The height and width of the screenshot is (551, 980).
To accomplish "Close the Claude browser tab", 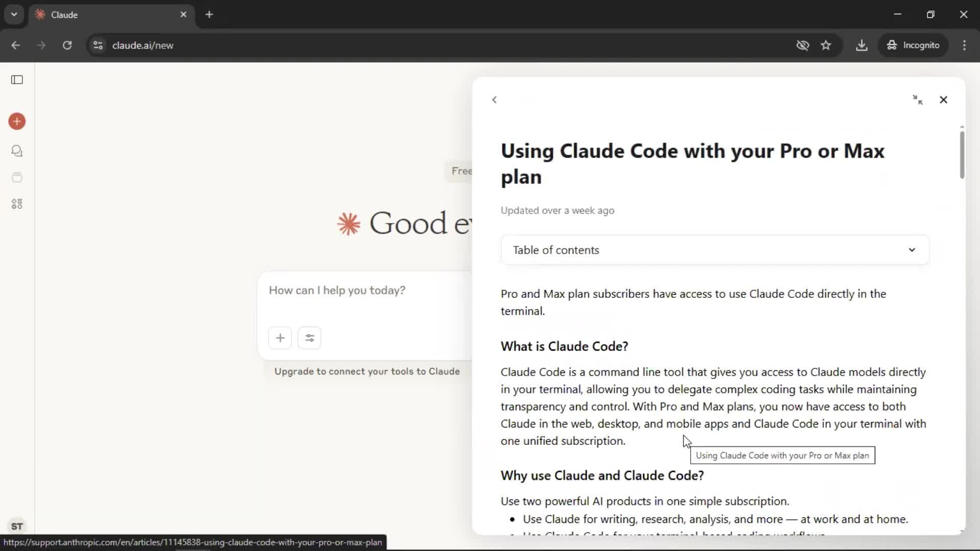I will (183, 15).
